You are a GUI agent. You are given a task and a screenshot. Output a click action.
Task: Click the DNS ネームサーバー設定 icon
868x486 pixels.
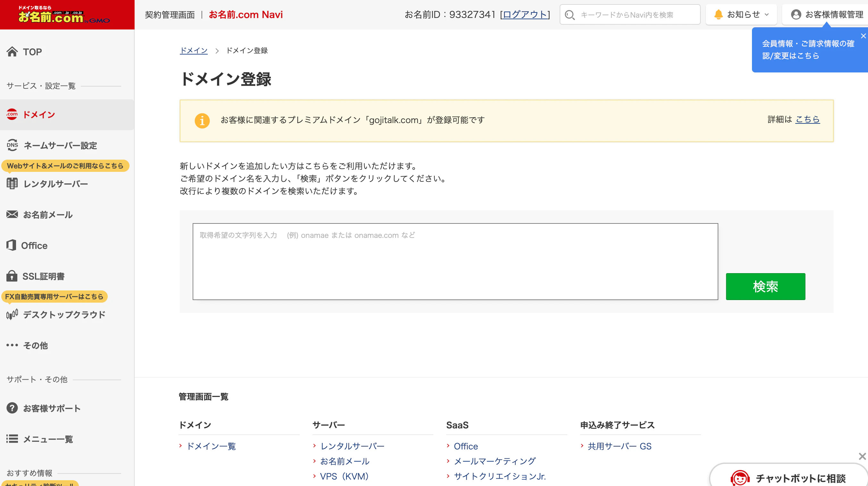click(12, 145)
